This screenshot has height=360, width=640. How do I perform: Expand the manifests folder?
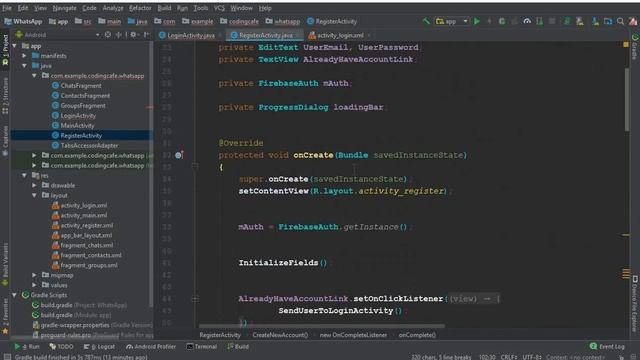24,56
